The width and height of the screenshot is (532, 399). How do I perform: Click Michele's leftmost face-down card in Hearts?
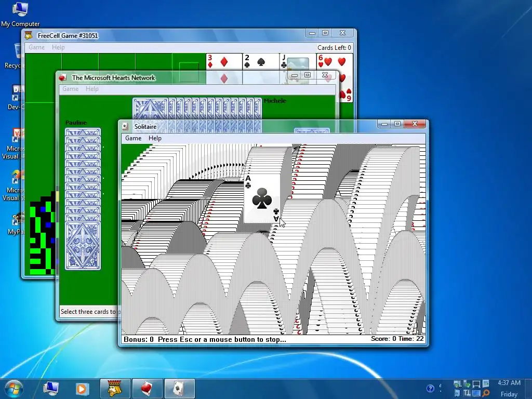[x=150, y=109]
